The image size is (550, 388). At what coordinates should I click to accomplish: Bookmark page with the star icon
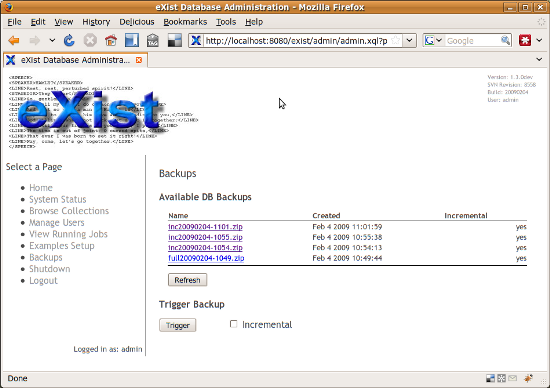coord(395,41)
